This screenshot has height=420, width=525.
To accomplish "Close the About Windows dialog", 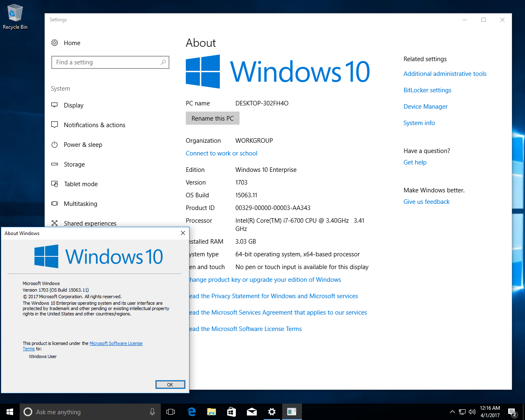I will (183, 233).
